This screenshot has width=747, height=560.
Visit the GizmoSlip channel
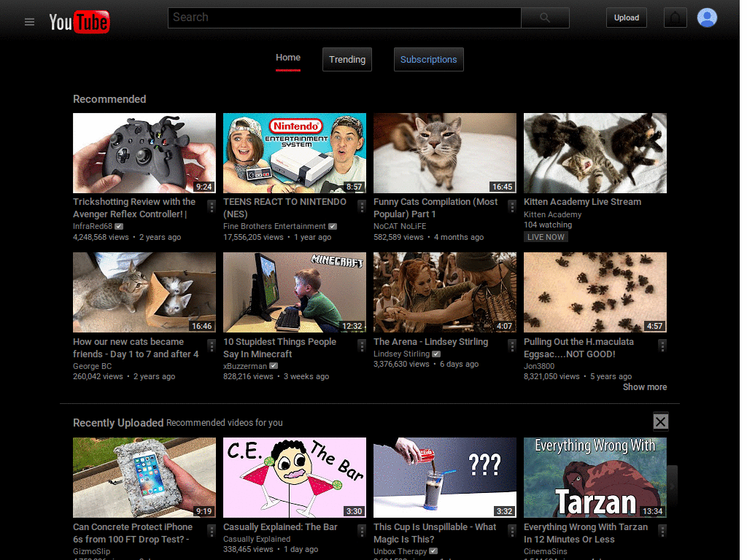[x=91, y=551]
